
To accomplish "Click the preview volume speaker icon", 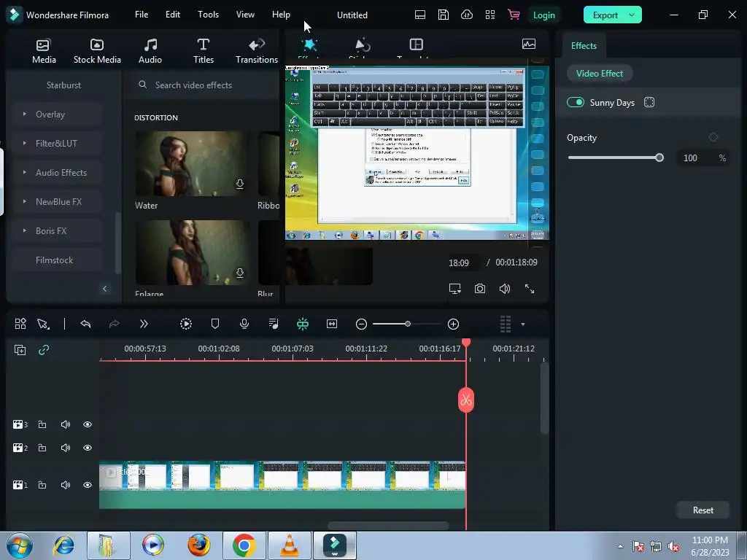I will click(x=505, y=289).
